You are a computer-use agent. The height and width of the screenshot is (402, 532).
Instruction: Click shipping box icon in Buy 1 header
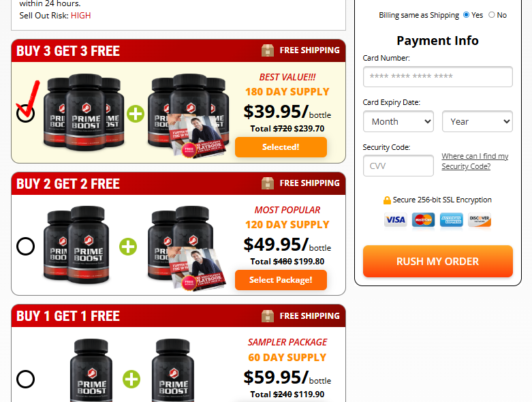(x=268, y=316)
